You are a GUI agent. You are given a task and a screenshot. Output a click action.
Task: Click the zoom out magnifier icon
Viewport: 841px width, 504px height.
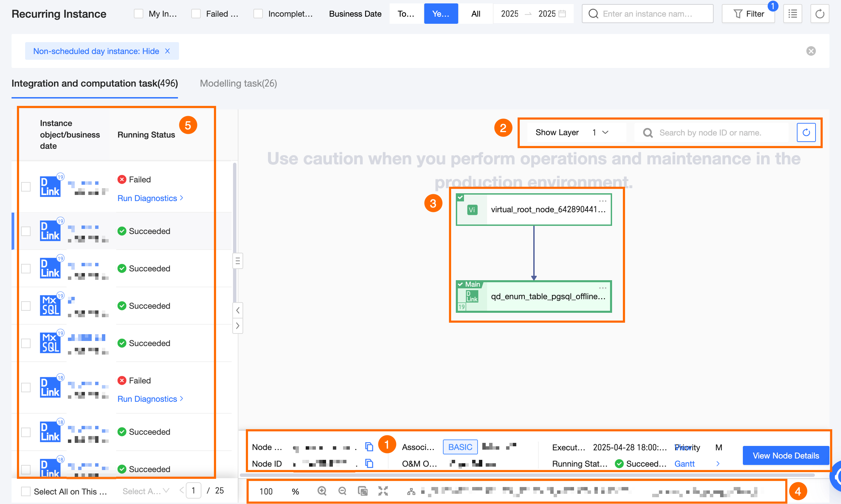click(x=342, y=491)
